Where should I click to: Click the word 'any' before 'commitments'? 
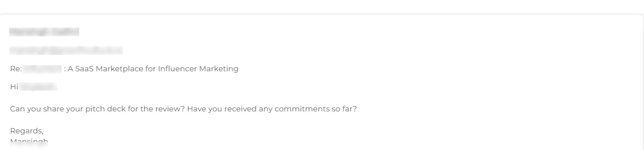[x=266, y=109]
